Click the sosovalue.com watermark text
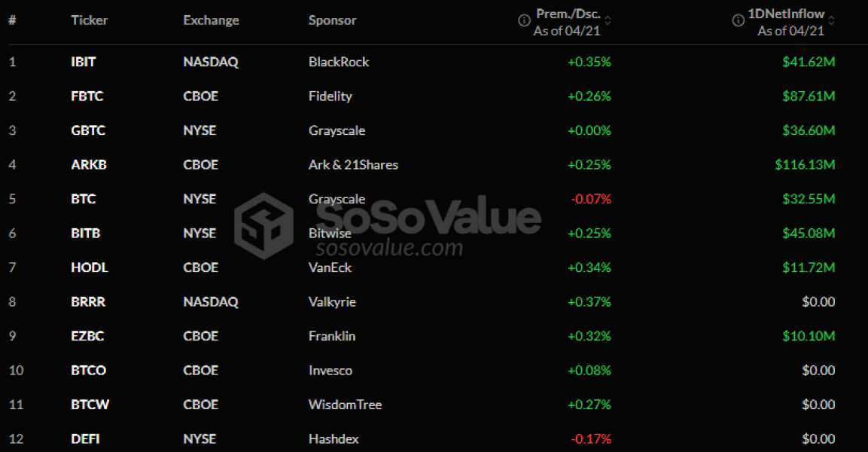868x452 pixels. (x=389, y=248)
